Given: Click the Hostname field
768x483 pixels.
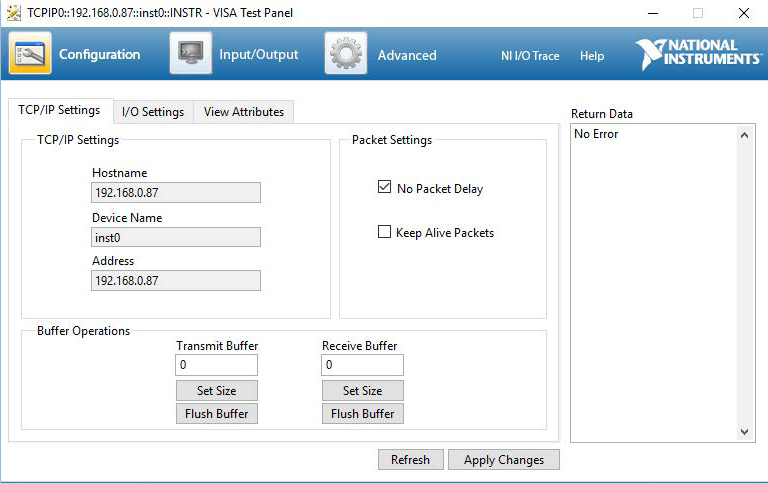Looking at the screenshot, I should click(x=176, y=193).
